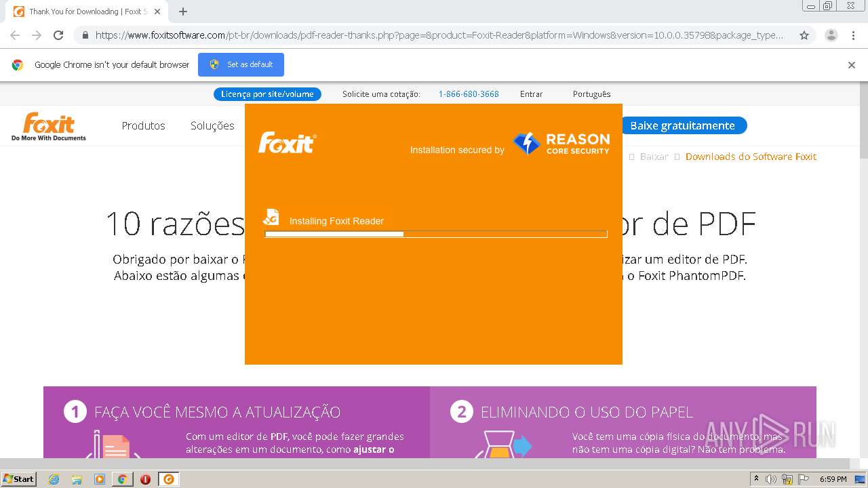Click 'Eliminando o uso do papel' heading
Image resolution: width=868 pixels, height=488 pixels.
pyautogui.click(x=587, y=412)
